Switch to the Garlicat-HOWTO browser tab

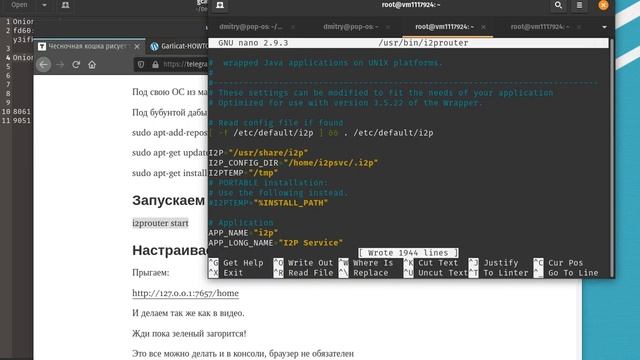click(x=179, y=47)
